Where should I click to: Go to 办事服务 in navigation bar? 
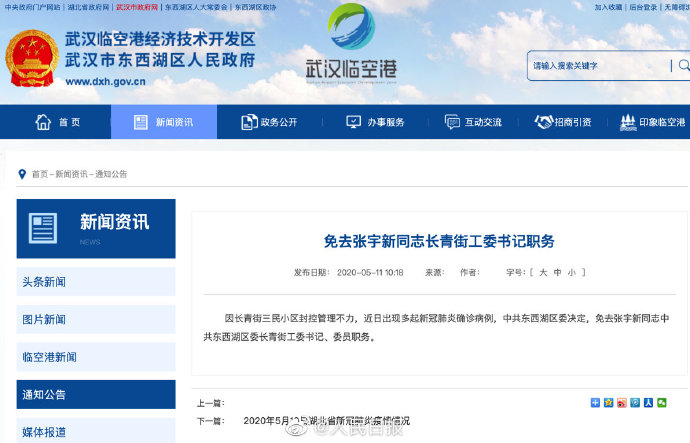click(x=375, y=122)
